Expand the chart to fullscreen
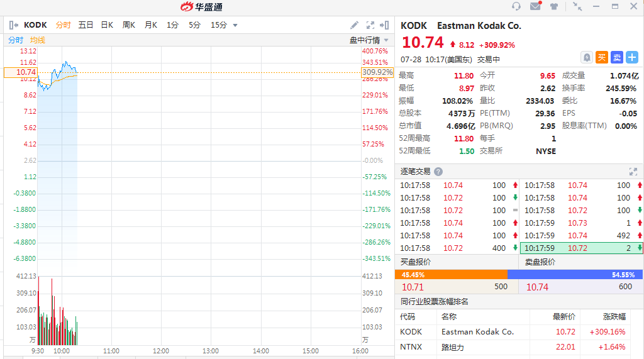This screenshot has height=359, width=644. coord(370,25)
